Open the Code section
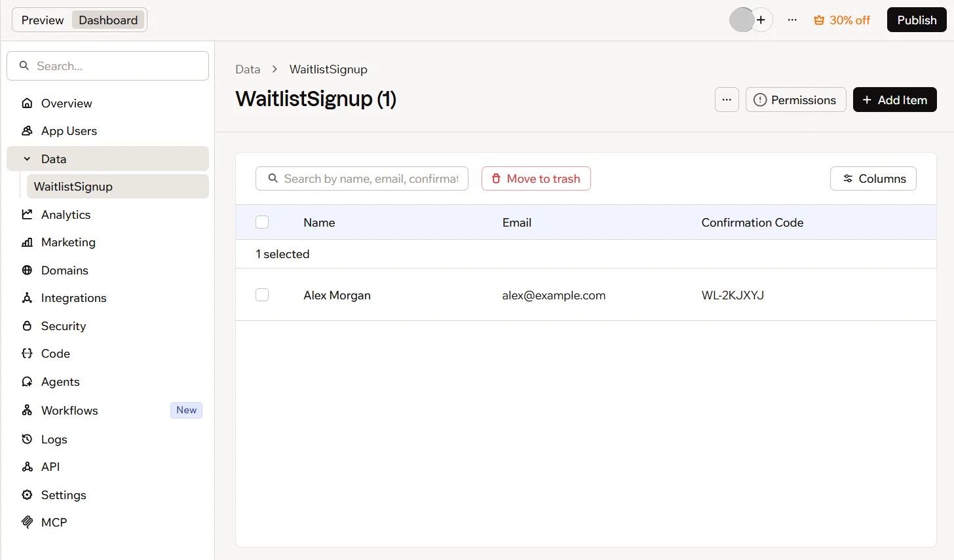This screenshot has width=954, height=560. 107,354
